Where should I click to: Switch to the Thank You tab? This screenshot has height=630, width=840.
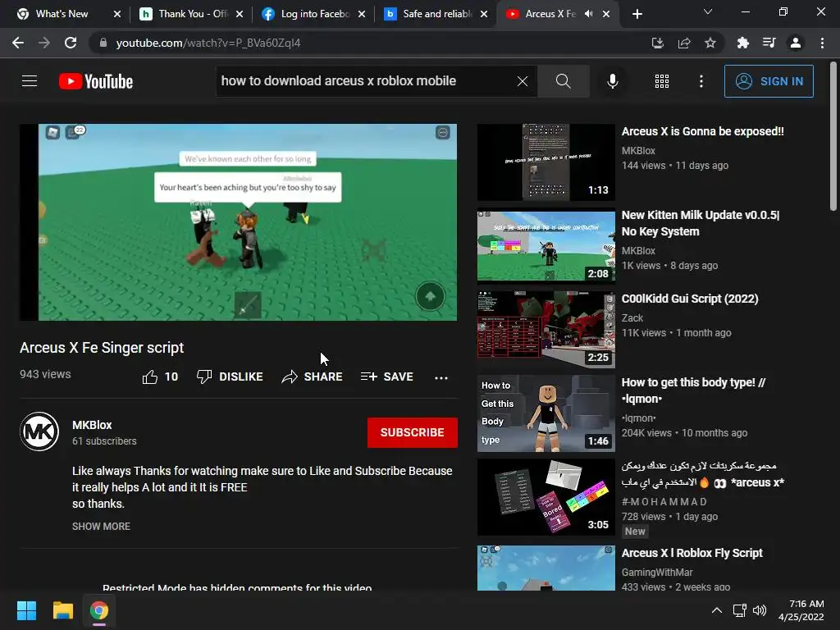click(190, 14)
